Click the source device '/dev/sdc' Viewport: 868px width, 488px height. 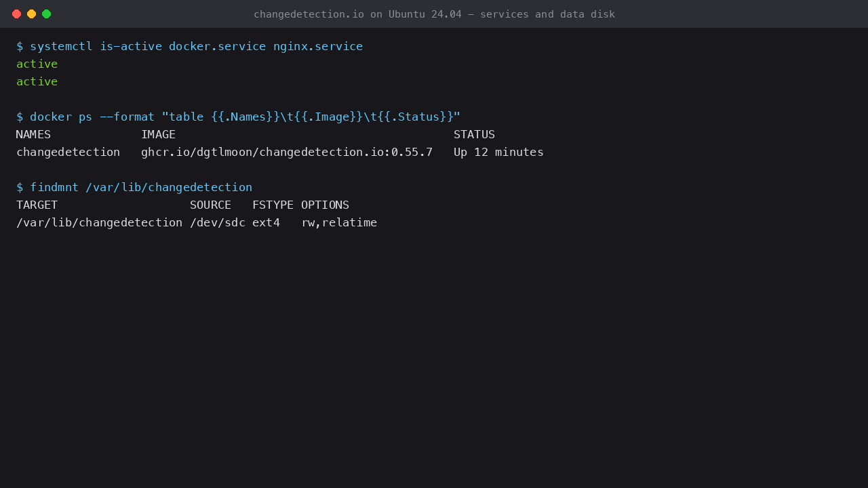(218, 222)
